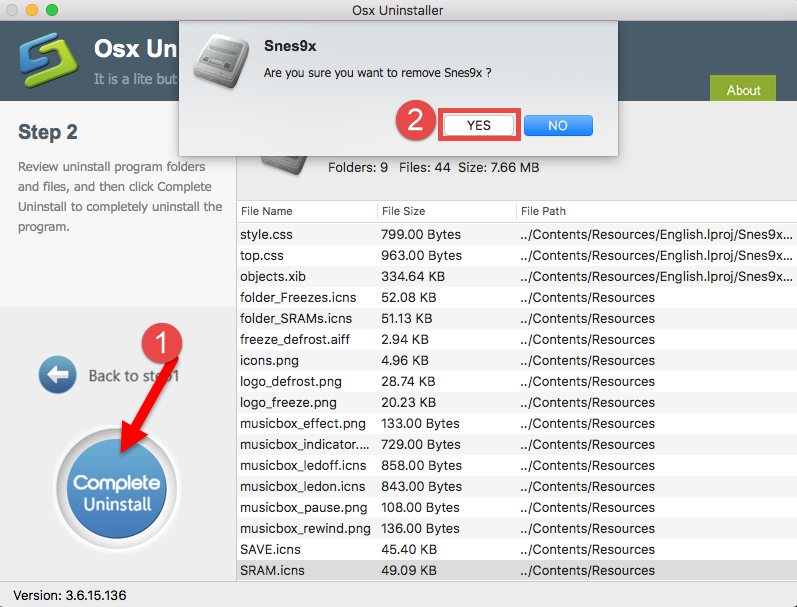Image resolution: width=797 pixels, height=607 pixels.
Task: Click the confirmation question text
Action: point(377,73)
